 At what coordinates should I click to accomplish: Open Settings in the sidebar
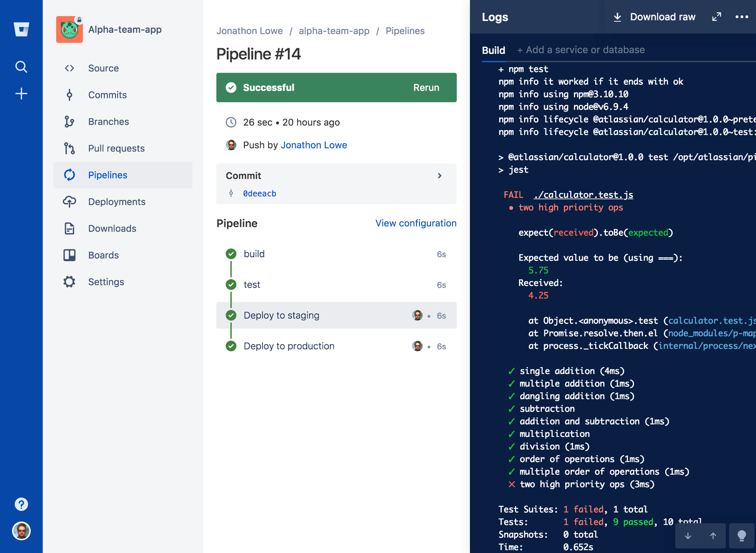(x=123, y=282)
